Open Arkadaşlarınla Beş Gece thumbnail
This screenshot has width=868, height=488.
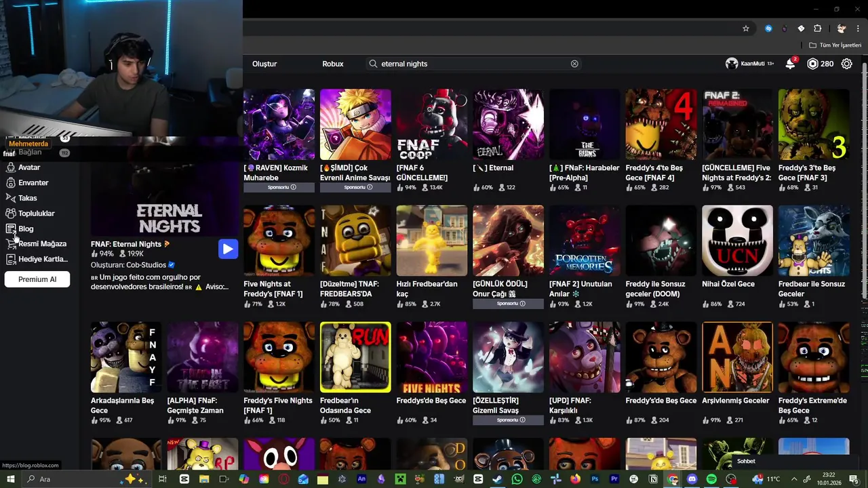126,357
